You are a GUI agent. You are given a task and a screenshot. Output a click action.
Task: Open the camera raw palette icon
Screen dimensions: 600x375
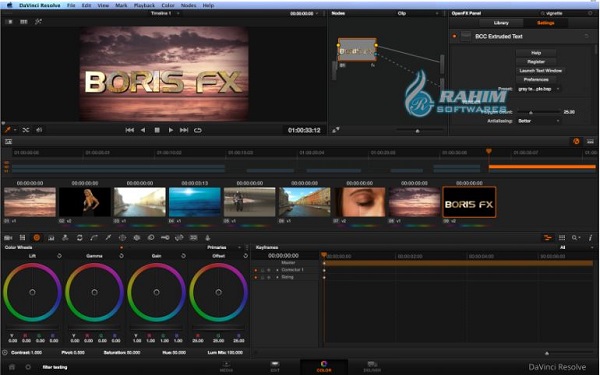pos(8,238)
